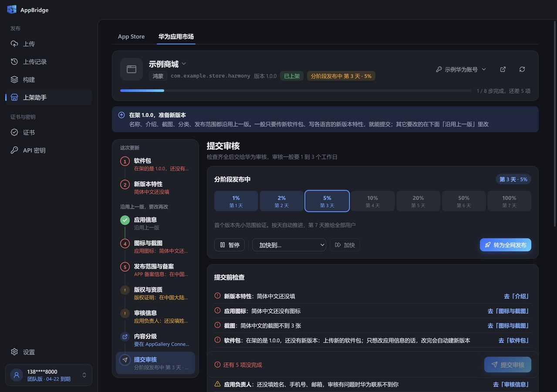
Task: Click the 已上架 status badge
Action: coord(292,76)
